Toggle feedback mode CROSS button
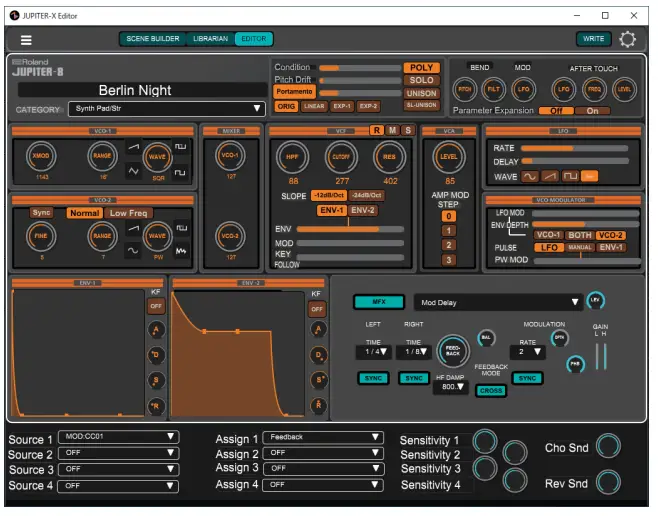658x516 pixels. coord(491,391)
